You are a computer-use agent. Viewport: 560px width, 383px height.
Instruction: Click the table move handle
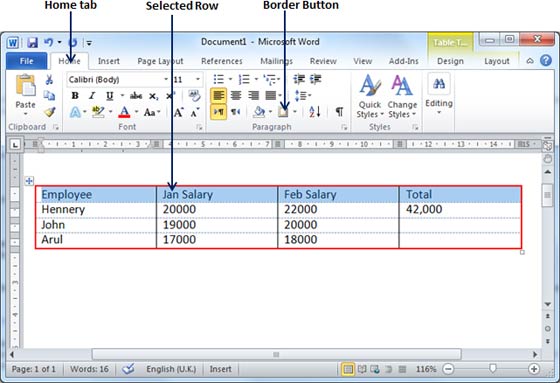pyautogui.click(x=29, y=181)
